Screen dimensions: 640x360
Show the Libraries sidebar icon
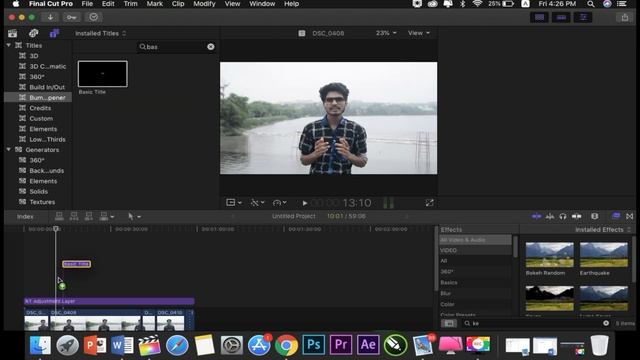(13, 33)
